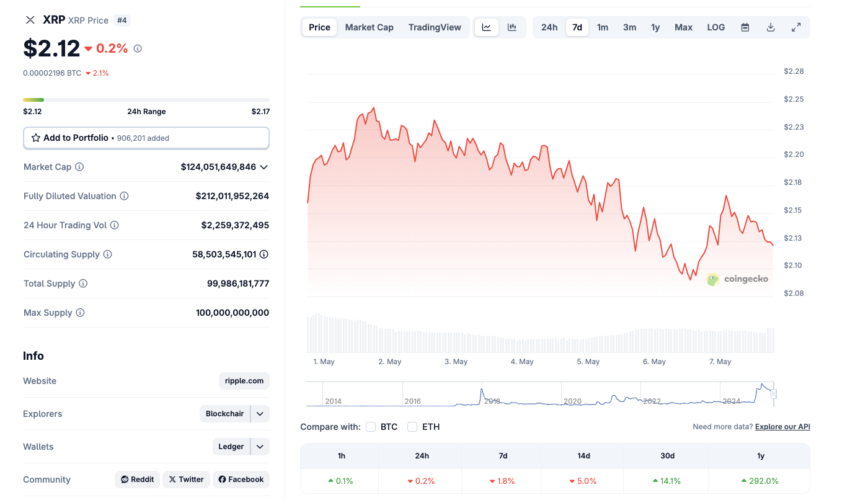Click the 0.00002196 BTC price text

coord(52,73)
